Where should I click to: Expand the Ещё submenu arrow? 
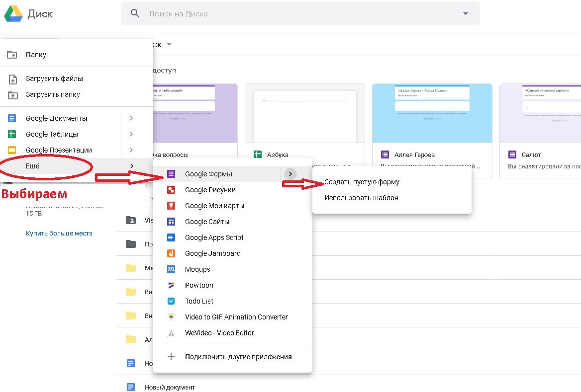(131, 166)
